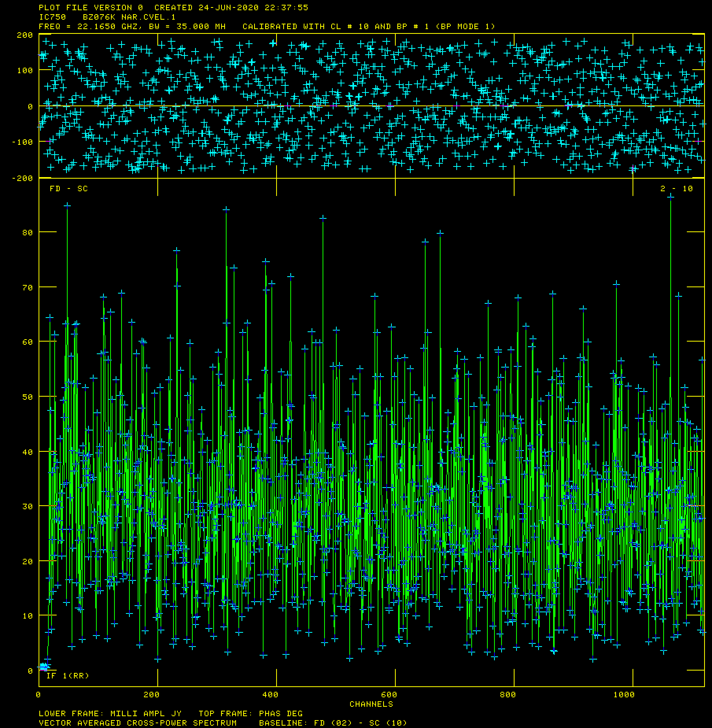The height and width of the screenshot is (728, 712).
Task: Click the '(BP MODE 1)' text
Action: tap(465, 27)
